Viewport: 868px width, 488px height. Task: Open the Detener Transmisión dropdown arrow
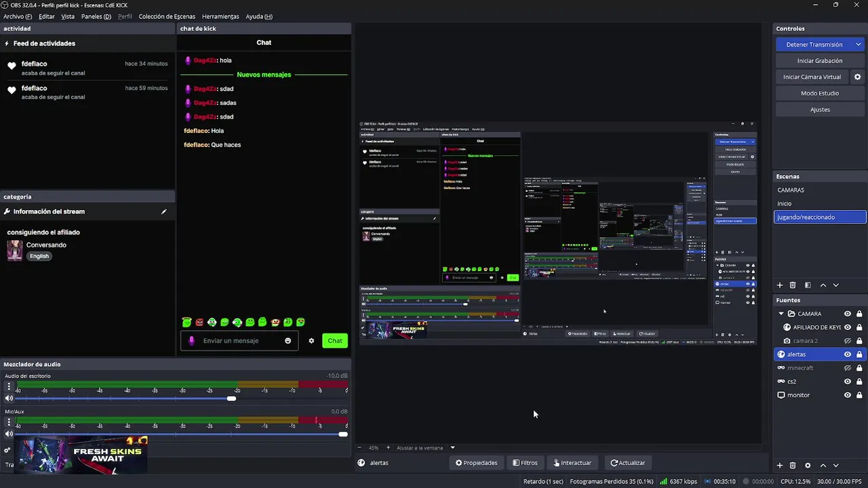(859, 45)
